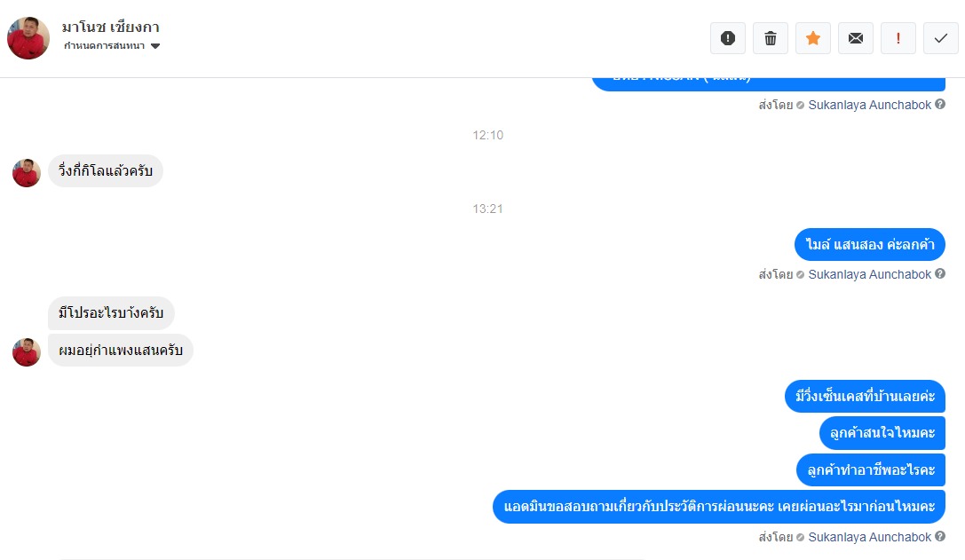Expand the กำหนดการสนทนา dropdown arrow
This screenshot has width=965, height=560.
pos(155,46)
